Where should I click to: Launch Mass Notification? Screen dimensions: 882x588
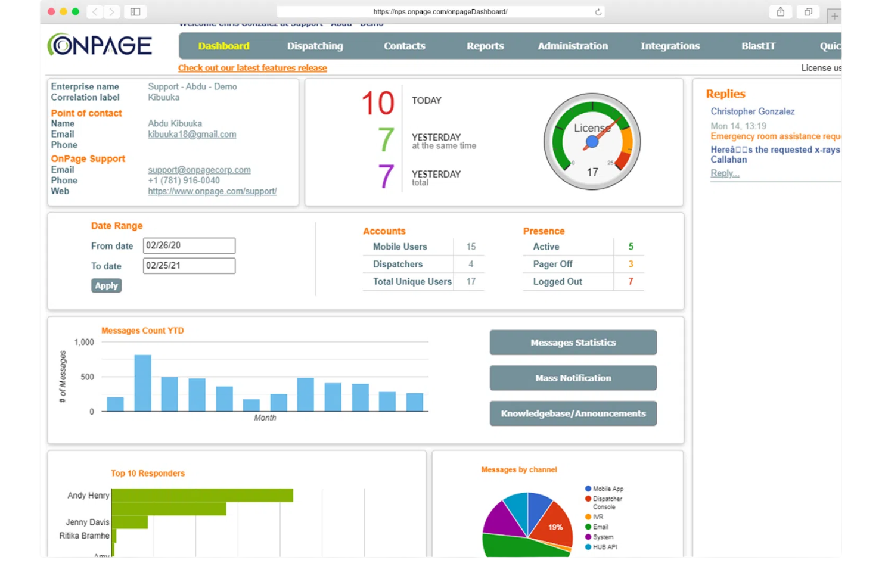point(572,378)
